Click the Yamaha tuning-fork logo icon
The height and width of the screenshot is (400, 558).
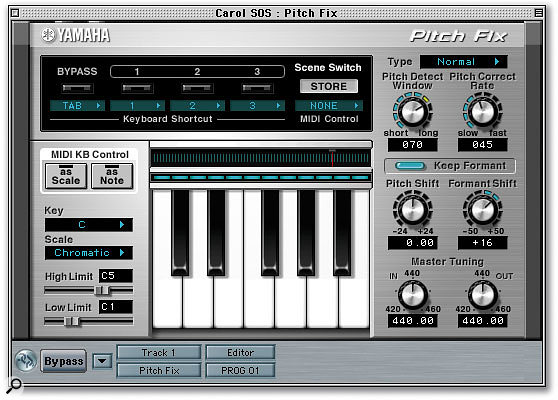[x=48, y=35]
